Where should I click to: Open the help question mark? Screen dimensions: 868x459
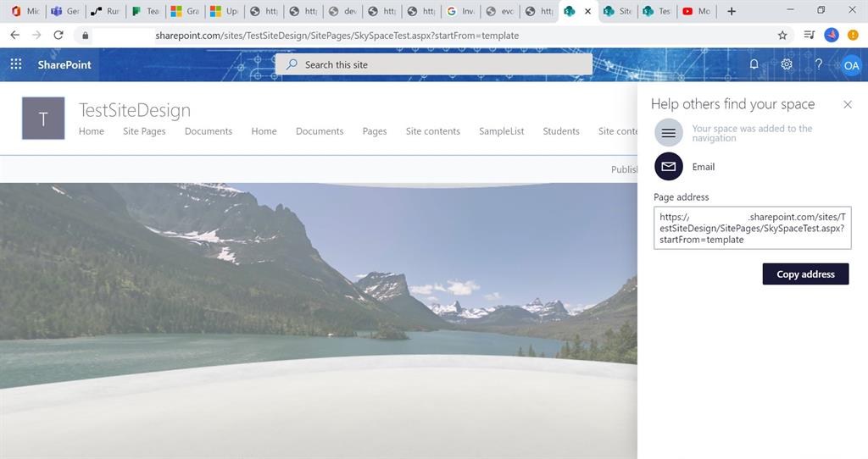point(818,64)
